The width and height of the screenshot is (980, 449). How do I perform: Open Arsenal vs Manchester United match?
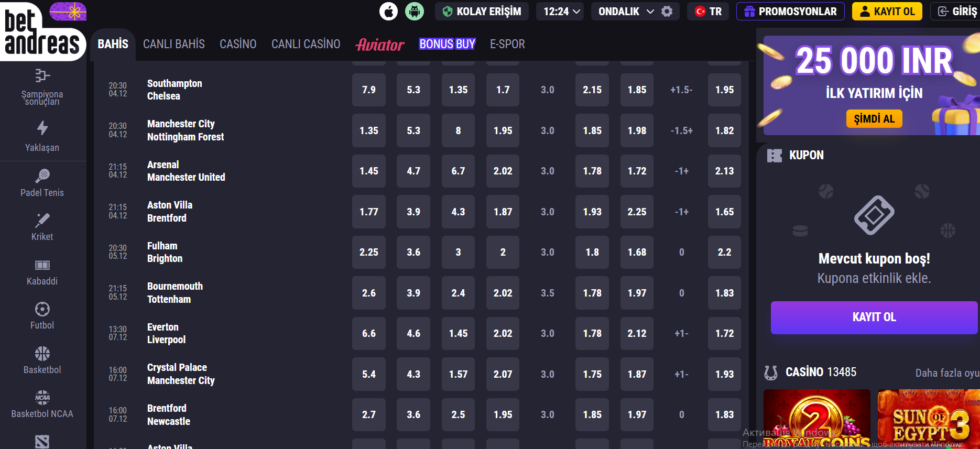pyautogui.click(x=186, y=171)
